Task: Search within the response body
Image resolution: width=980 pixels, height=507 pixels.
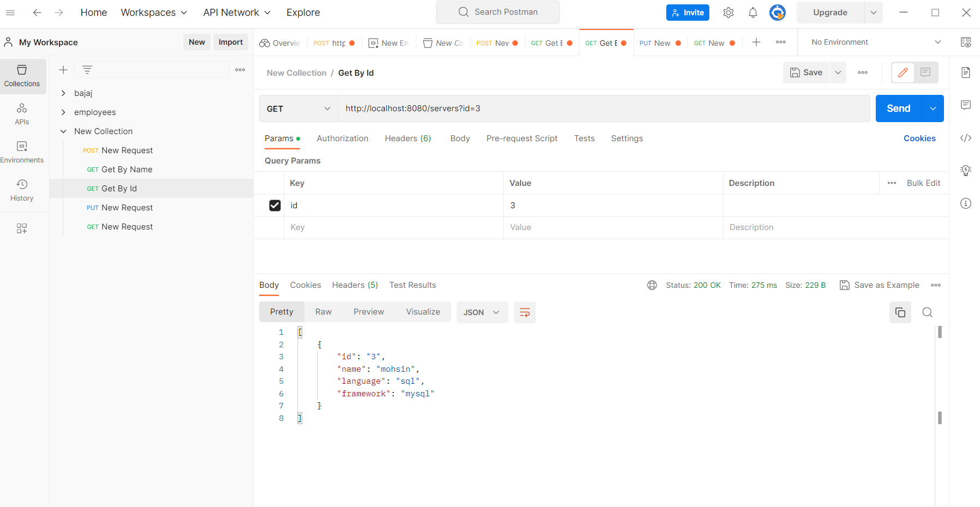Action: coord(927,312)
